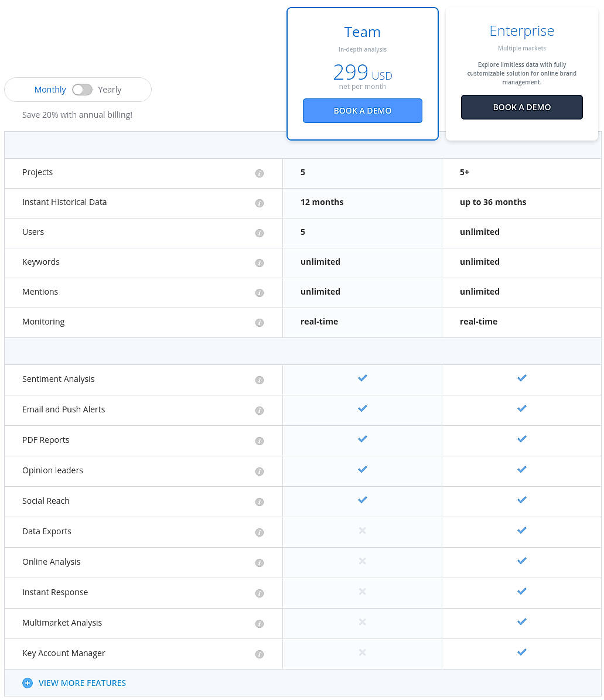Click the '5+' Enterprise projects value
604x700 pixels.
(464, 172)
